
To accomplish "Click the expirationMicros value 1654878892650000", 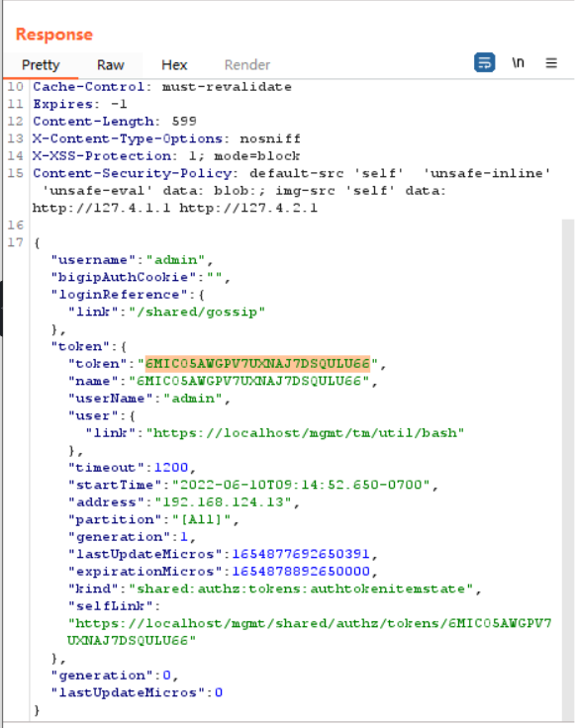I will [x=301, y=571].
